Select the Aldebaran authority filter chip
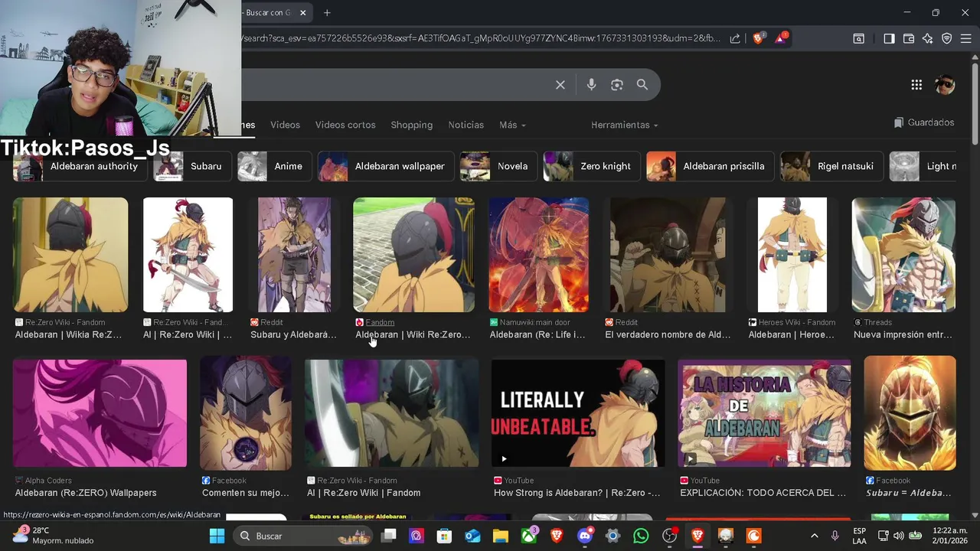This screenshot has height=551, width=980. (80, 166)
